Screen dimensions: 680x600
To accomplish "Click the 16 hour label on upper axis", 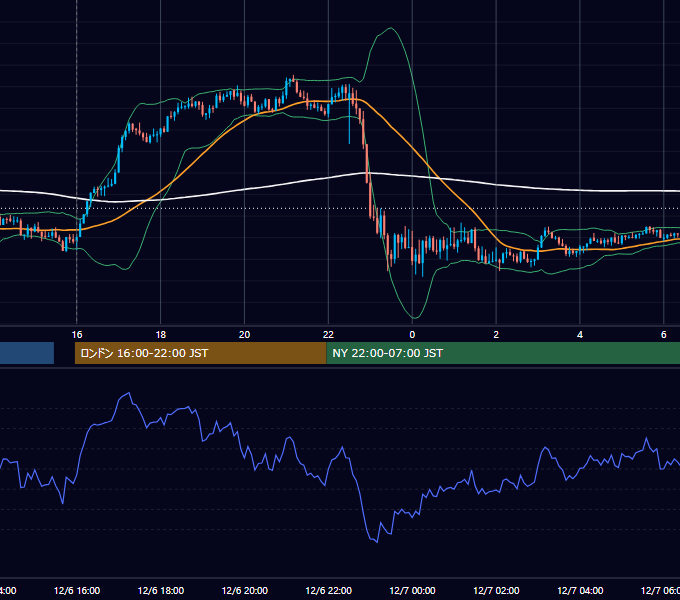I will pyautogui.click(x=77, y=335).
